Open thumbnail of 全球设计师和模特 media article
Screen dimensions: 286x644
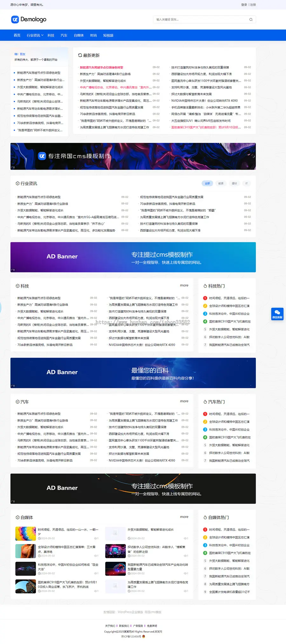tap(25, 551)
